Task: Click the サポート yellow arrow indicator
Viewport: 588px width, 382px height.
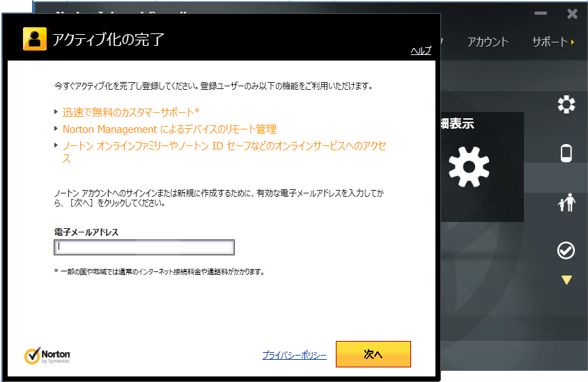Action: point(573,42)
